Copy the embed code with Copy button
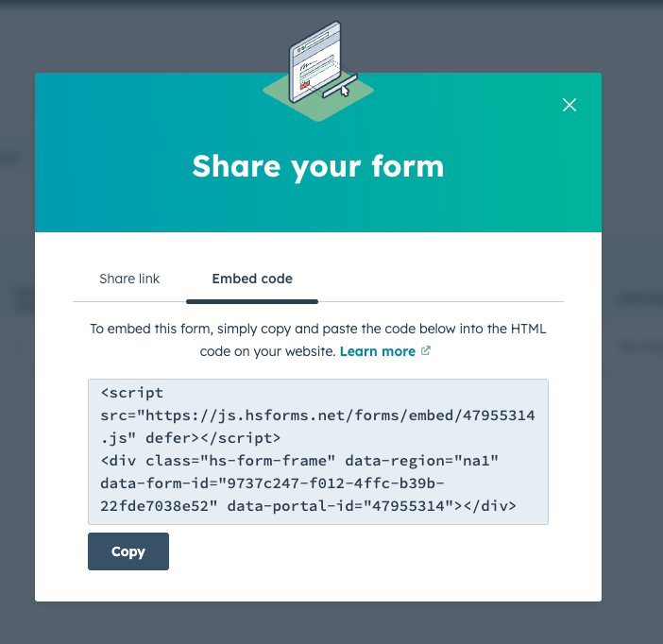The width and height of the screenshot is (663, 644). coord(128,551)
